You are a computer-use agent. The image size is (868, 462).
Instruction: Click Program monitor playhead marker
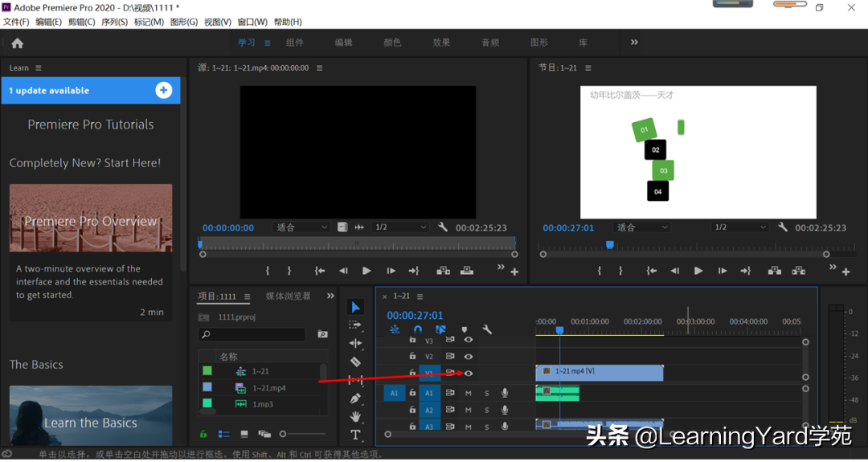coord(609,244)
